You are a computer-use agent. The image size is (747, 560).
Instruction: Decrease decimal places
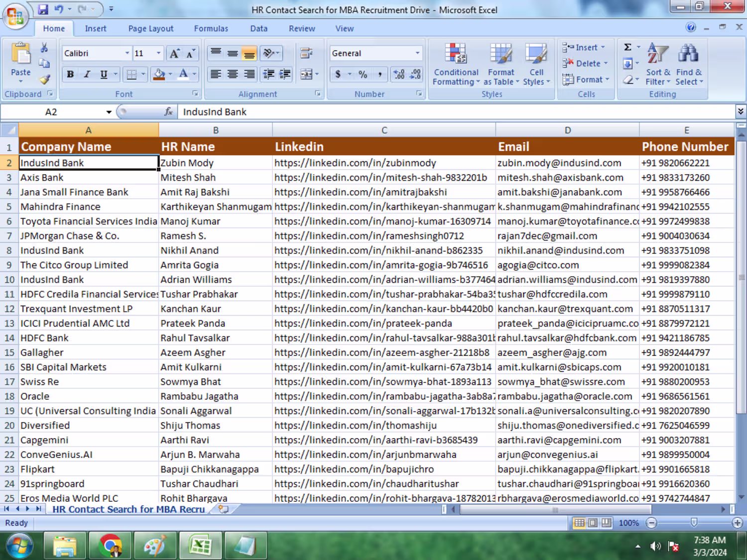(x=416, y=75)
